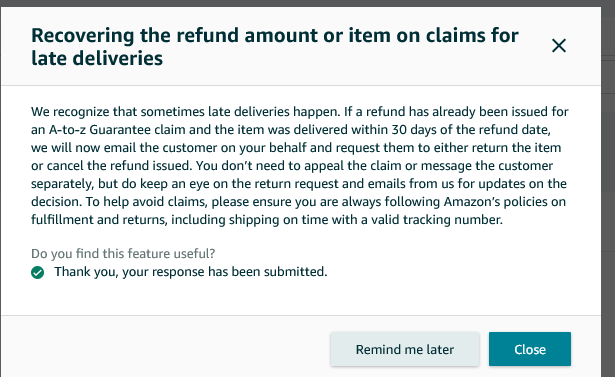The width and height of the screenshot is (615, 377).
Task: Click the dialog title about recovering refunds
Action: 275,47
